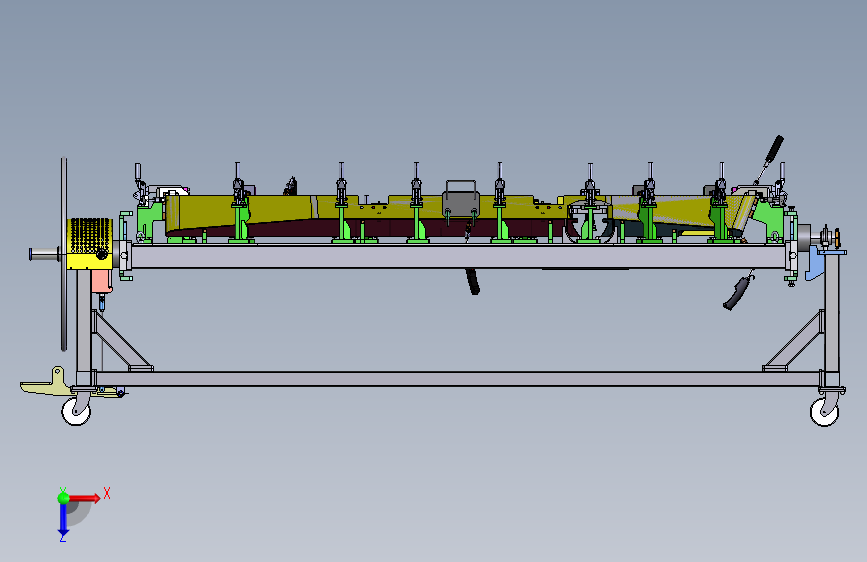867x562 pixels.
Task: Click the blue Z axis arrow of triad
Action: pyautogui.click(x=63, y=519)
